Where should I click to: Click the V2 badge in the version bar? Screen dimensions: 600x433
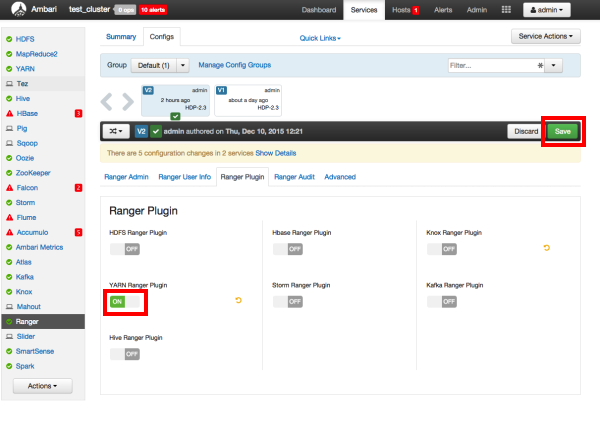click(x=141, y=131)
